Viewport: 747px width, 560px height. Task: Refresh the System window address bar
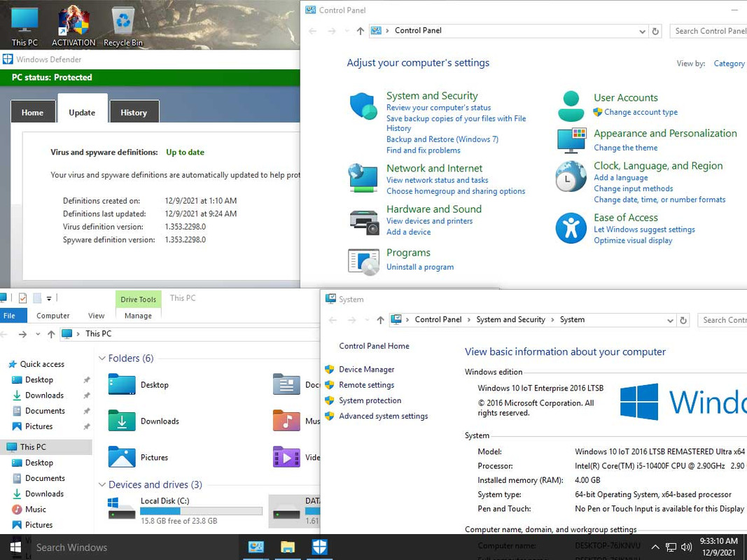click(683, 320)
